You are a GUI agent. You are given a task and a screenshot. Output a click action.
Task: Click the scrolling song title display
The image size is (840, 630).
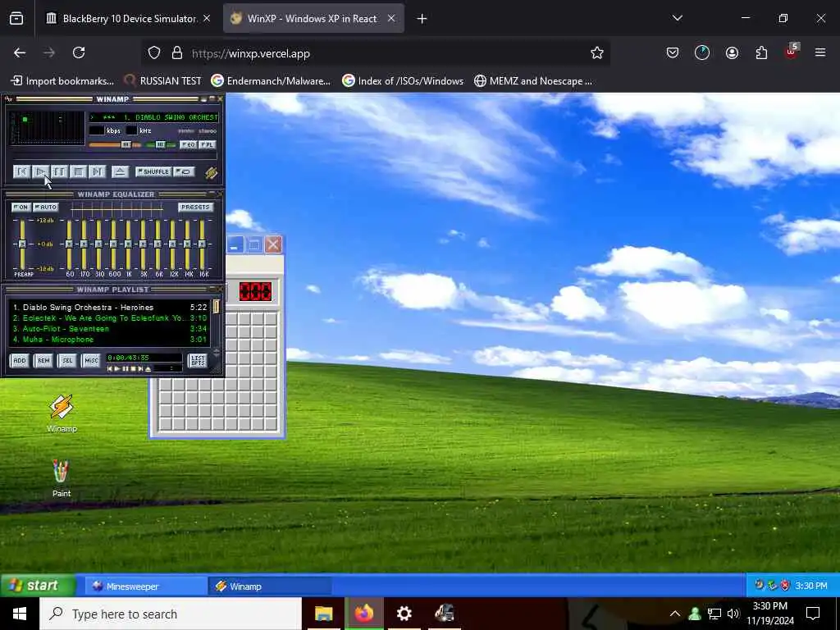(x=153, y=116)
